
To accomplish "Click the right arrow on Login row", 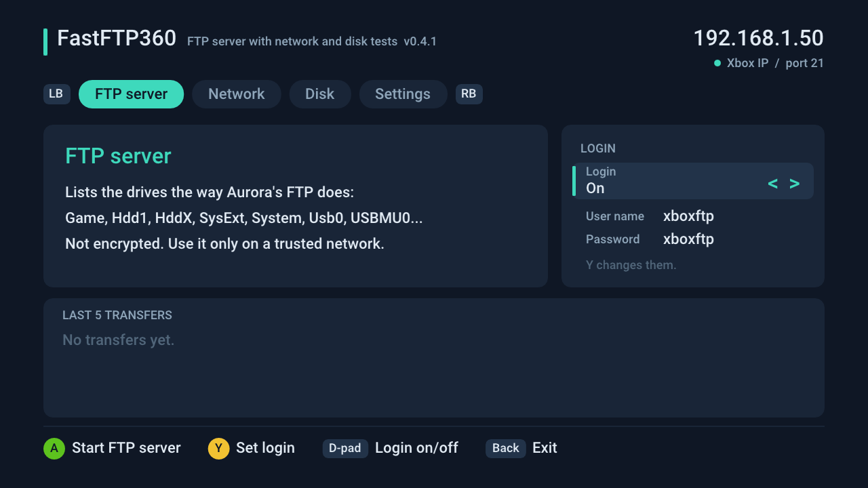I will (x=795, y=184).
